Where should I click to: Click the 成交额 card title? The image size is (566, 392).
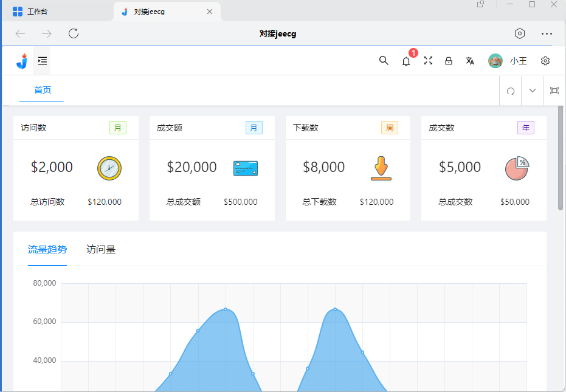170,128
